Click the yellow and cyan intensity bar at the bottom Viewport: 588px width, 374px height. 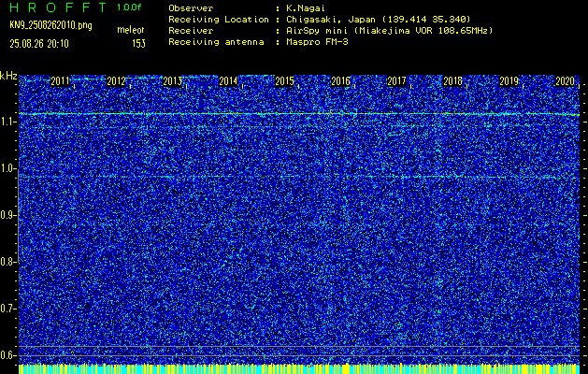[299, 368]
